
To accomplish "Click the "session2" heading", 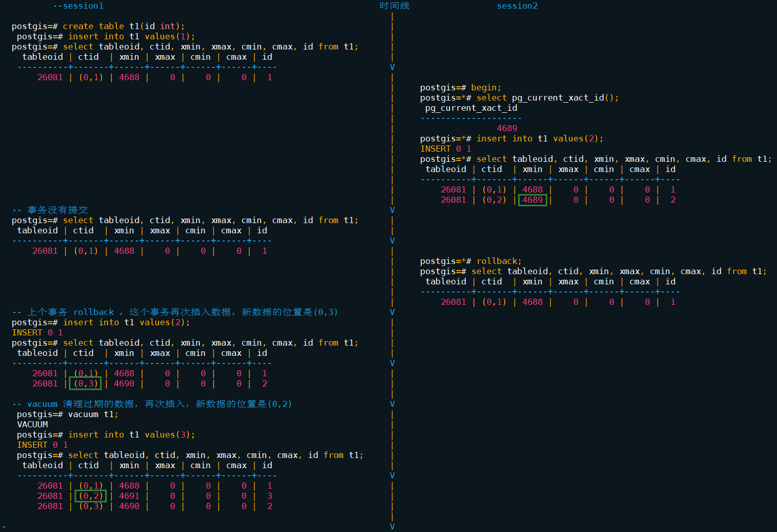I will click(x=517, y=6).
